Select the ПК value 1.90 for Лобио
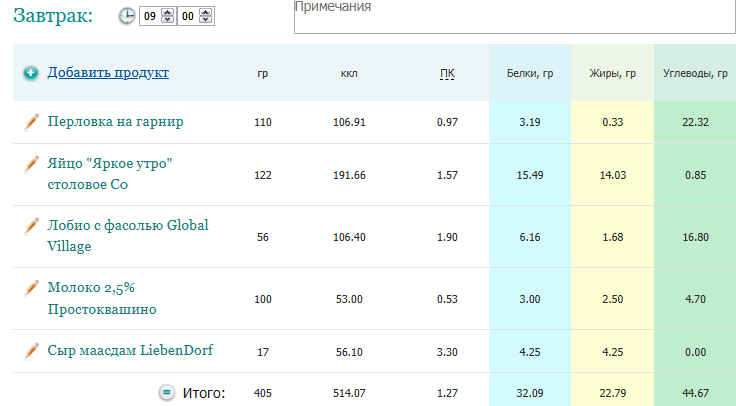Image resolution: width=736 pixels, height=406 pixels. 447,237
